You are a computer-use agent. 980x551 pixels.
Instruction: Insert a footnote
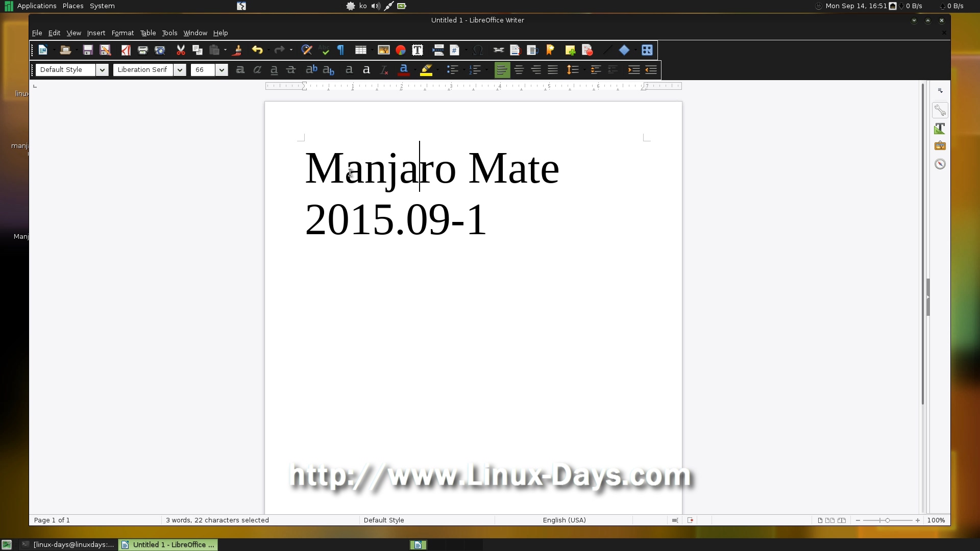coord(515,50)
